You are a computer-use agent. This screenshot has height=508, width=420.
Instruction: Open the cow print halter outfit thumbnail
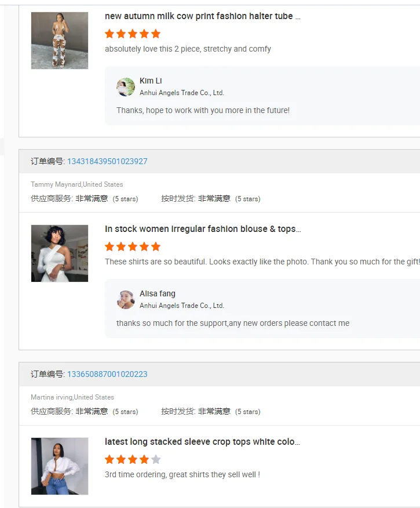(60, 41)
